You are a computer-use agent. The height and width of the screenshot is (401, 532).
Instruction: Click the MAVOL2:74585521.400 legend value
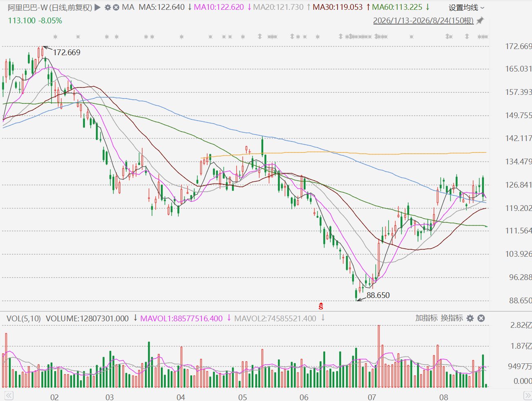coord(275,318)
